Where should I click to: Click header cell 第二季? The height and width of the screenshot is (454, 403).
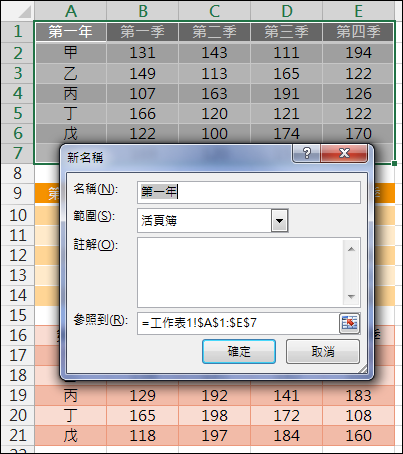click(214, 32)
